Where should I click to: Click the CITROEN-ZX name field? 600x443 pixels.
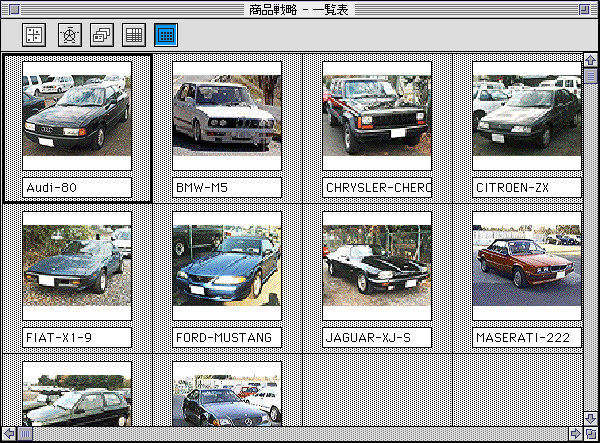click(x=527, y=187)
